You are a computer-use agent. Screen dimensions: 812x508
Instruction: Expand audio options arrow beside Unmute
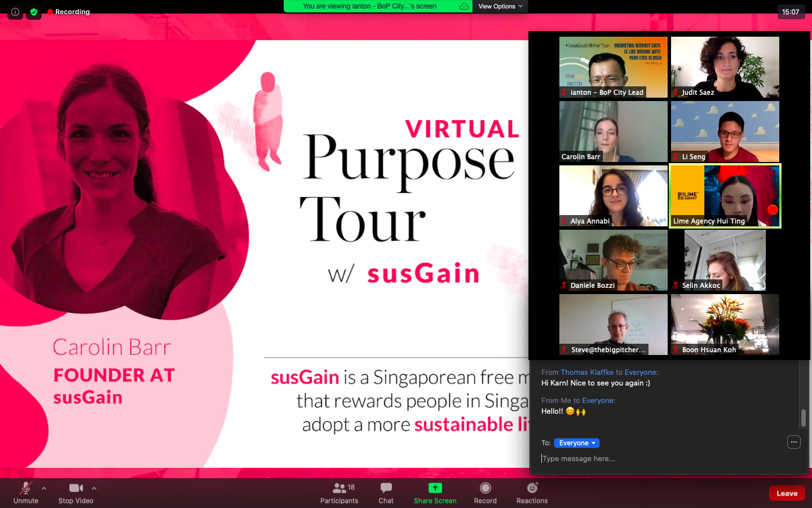pyautogui.click(x=44, y=488)
